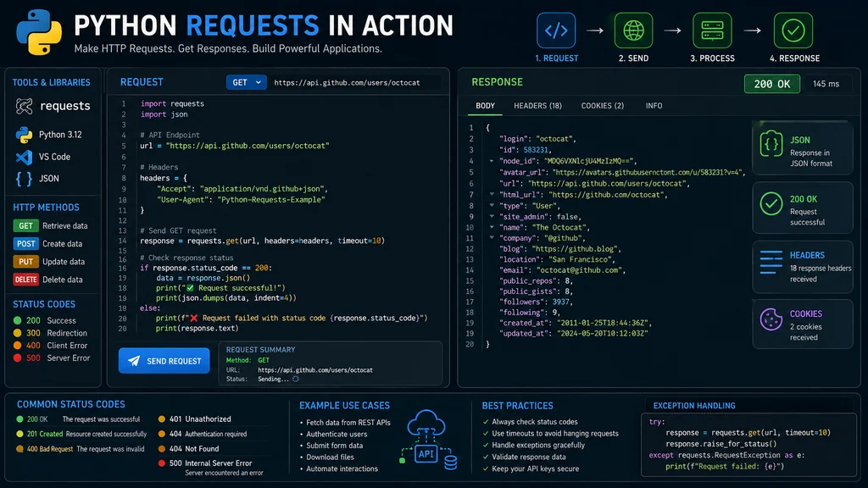Click the checkmark beside Always check status codes
868x488 pixels.
point(486,422)
